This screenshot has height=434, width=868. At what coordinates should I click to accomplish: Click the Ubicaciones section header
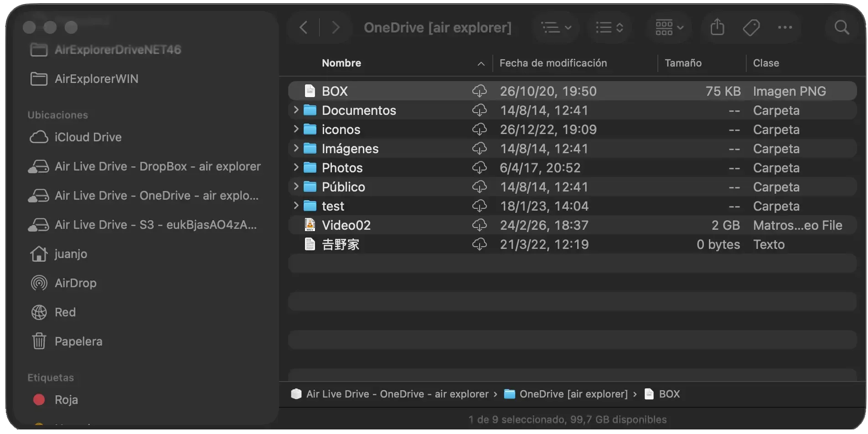(57, 115)
